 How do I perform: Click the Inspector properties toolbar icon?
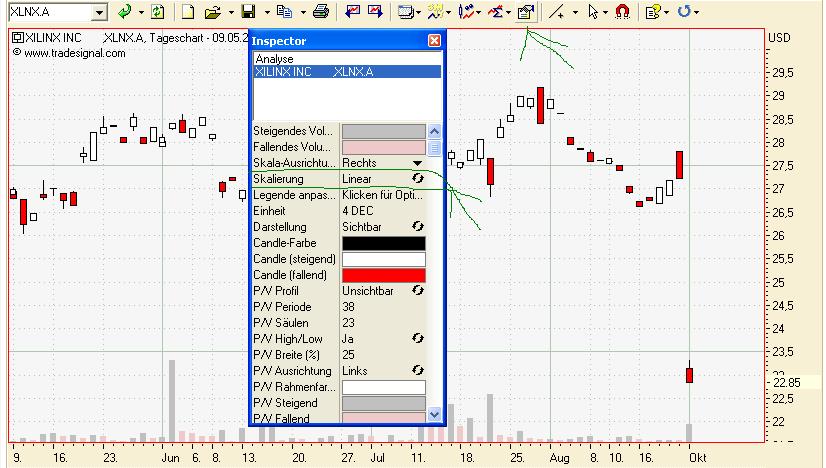[526, 12]
